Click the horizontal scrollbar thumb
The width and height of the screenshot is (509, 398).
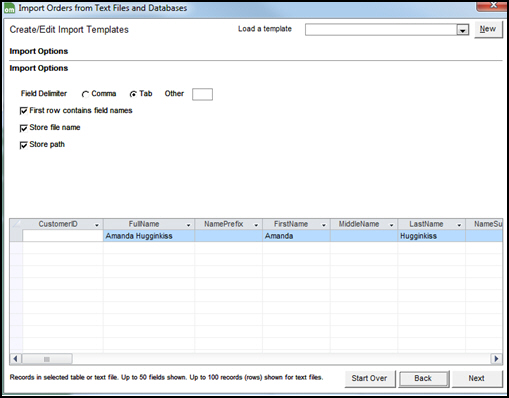pyautogui.click(x=47, y=359)
